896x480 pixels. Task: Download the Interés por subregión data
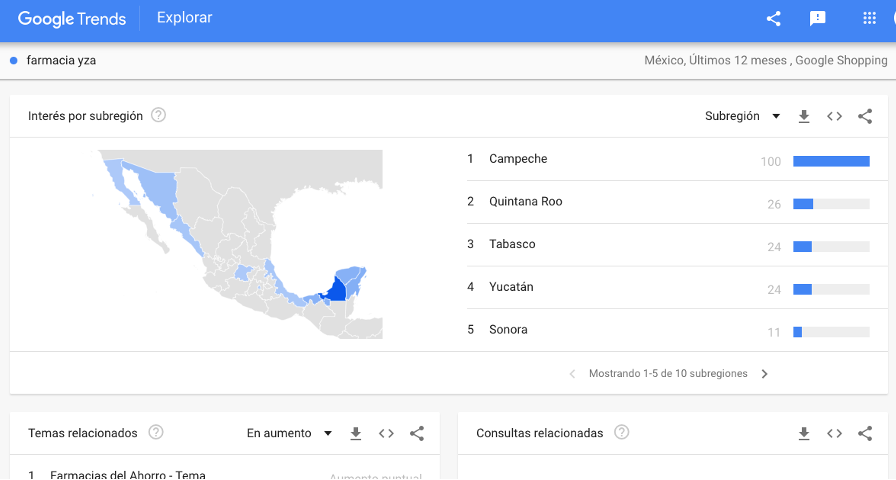click(804, 116)
